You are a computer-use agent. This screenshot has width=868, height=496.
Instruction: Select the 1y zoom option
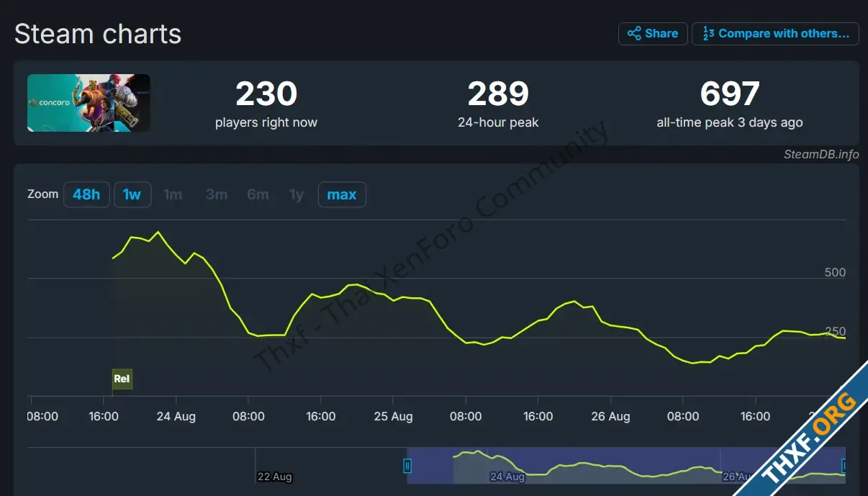[297, 194]
